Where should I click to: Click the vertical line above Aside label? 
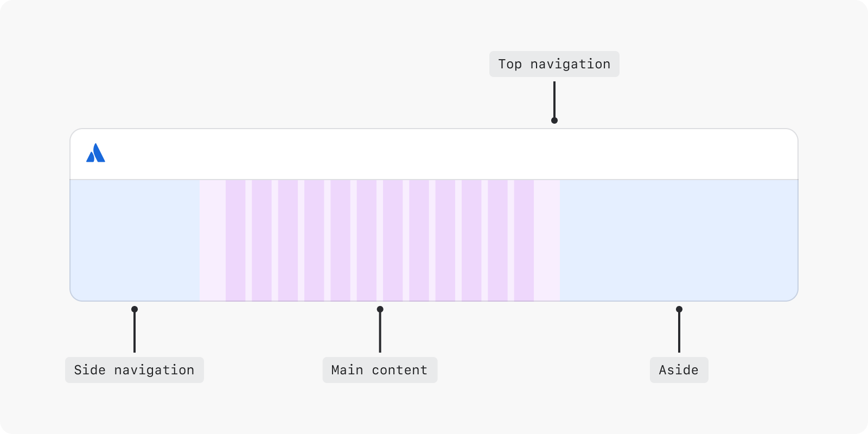tap(679, 332)
